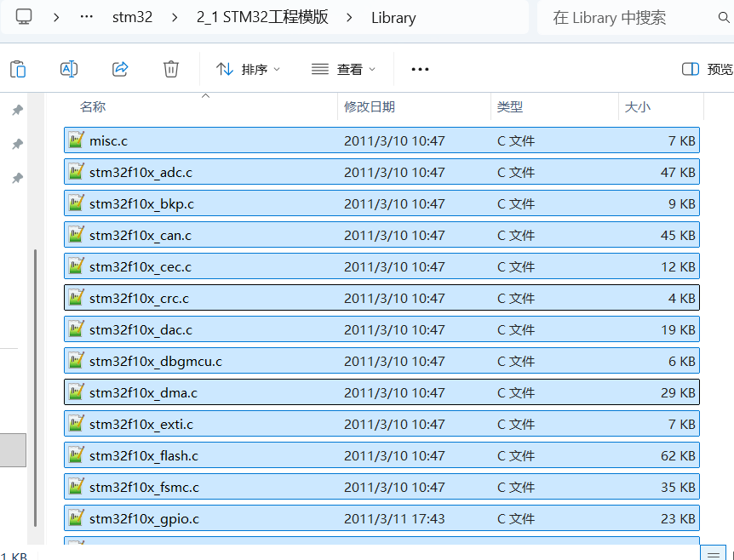Click the file icon of stm32f10x_dma.c
Image resolution: width=734 pixels, height=560 pixels.
coord(76,392)
